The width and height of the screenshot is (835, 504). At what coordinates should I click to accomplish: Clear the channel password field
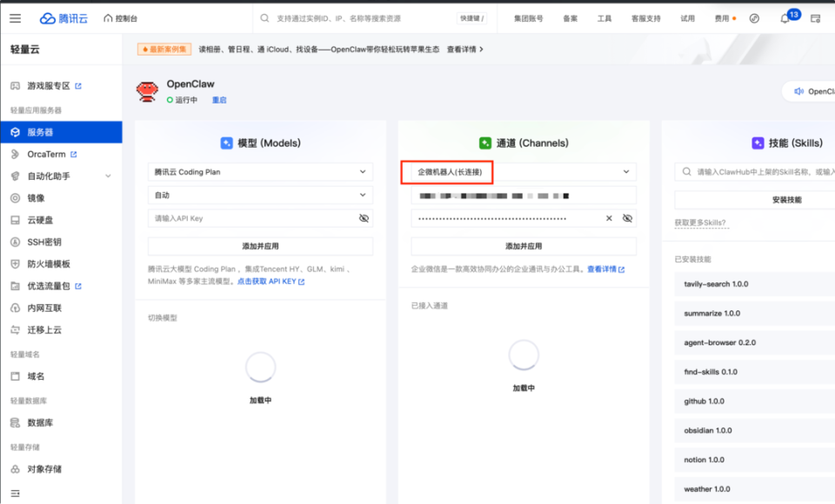click(608, 218)
